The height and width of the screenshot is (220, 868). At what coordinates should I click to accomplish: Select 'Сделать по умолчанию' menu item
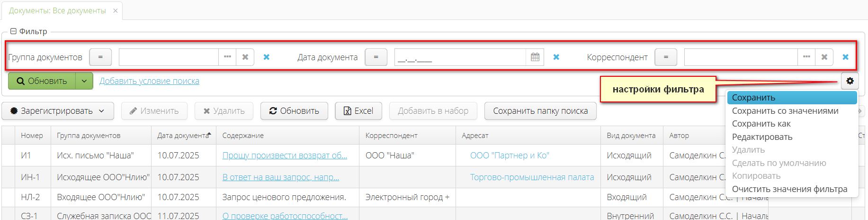(x=792, y=163)
